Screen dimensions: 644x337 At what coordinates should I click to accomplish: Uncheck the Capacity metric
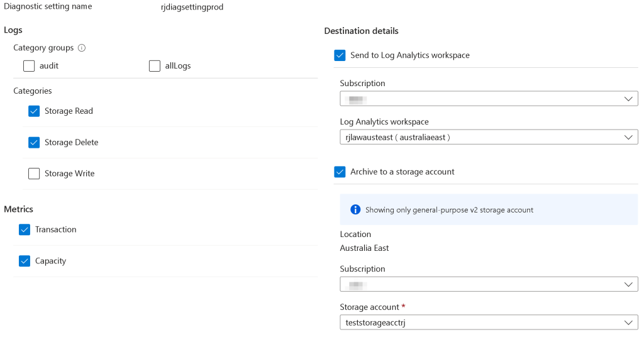tap(25, 261)
